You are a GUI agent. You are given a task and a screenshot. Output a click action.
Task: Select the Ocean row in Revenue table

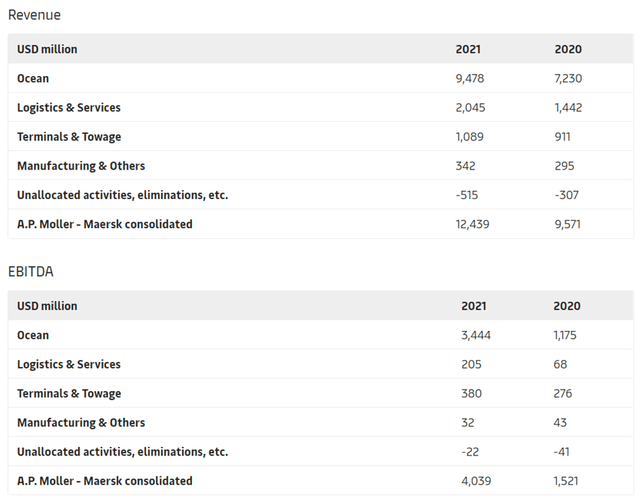coord(33,78)
